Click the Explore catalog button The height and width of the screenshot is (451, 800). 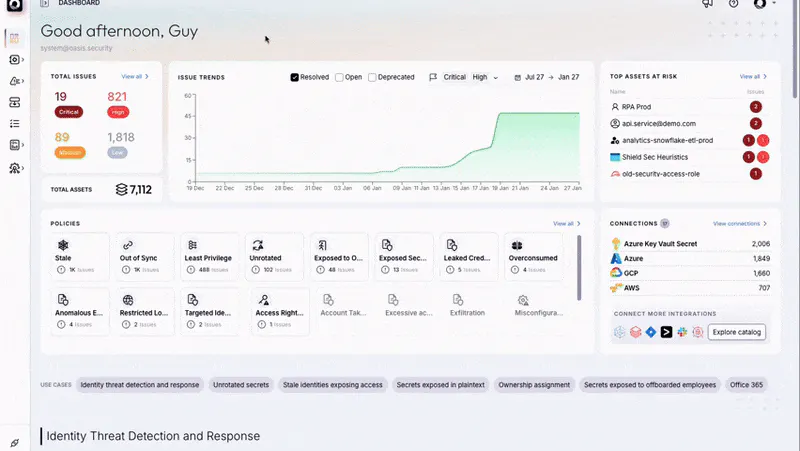point(736,332)
